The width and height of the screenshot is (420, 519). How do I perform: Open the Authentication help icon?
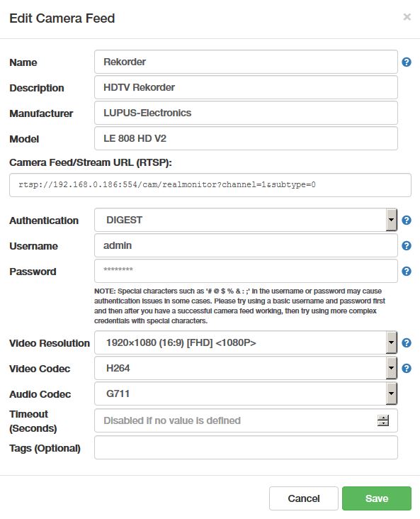(407, 220)
